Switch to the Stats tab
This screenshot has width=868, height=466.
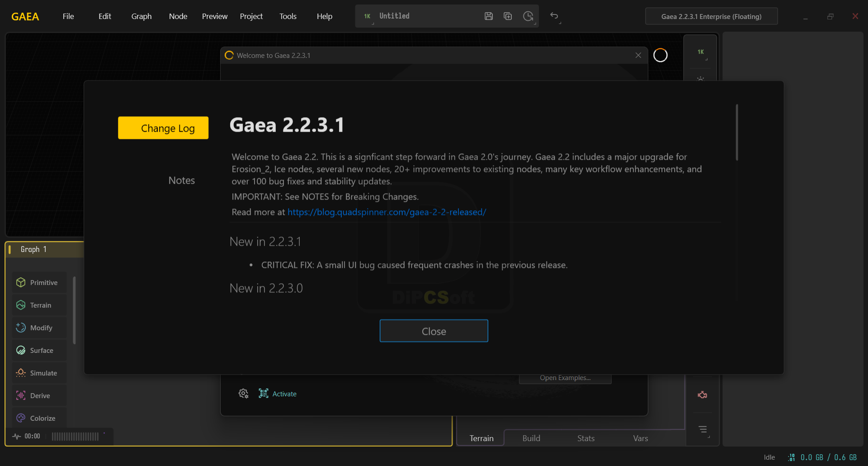(586, 438)
